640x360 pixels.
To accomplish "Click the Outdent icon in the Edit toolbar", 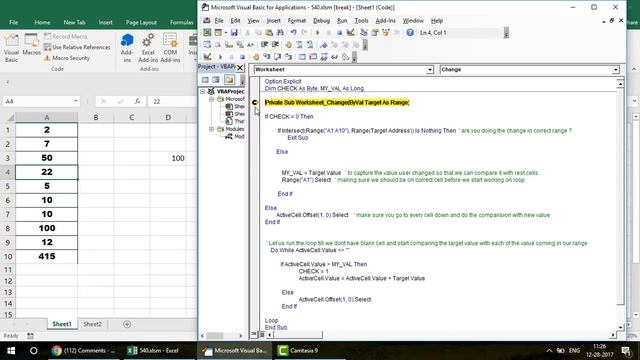I will pos(275,45).
